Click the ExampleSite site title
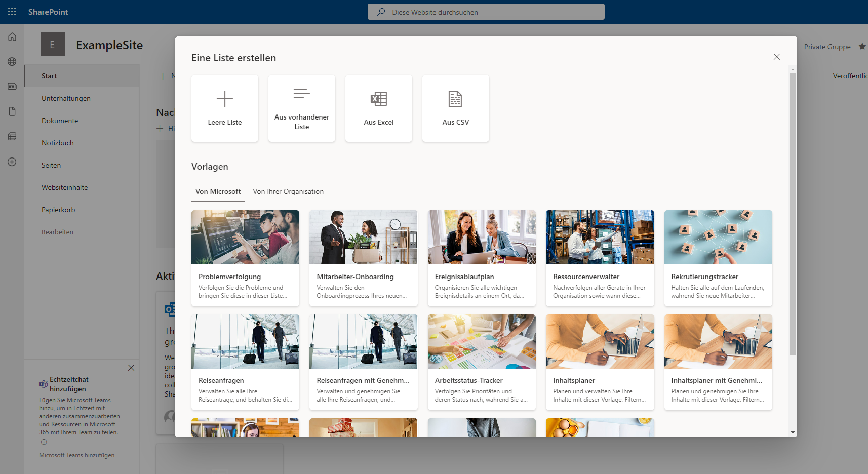 [x=109, y=45]
